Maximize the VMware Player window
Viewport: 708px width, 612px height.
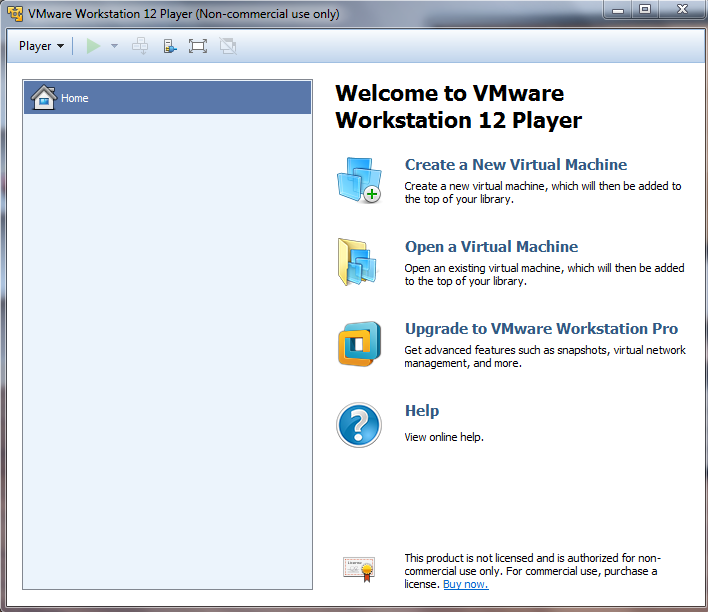tap(645, 10)
